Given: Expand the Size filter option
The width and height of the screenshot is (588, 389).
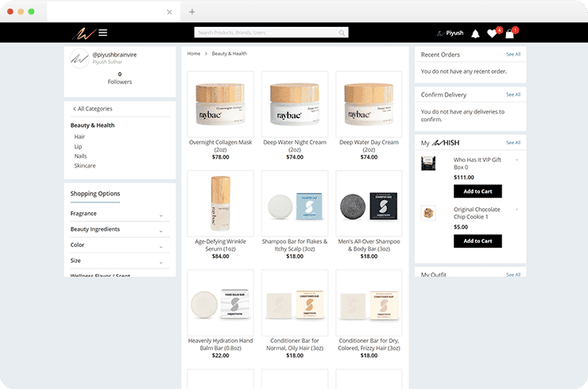Looking at the screenshot, I should click(161, 263).
